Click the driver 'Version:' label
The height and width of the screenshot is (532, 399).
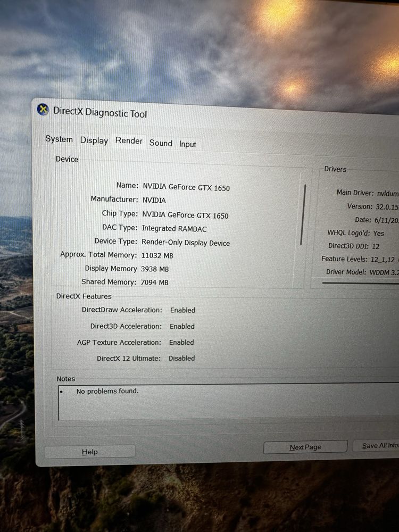point(360,206)
